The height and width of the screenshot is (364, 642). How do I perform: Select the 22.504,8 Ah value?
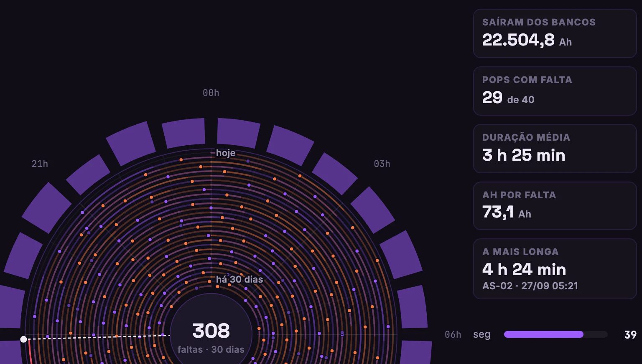tap(527, 40)
